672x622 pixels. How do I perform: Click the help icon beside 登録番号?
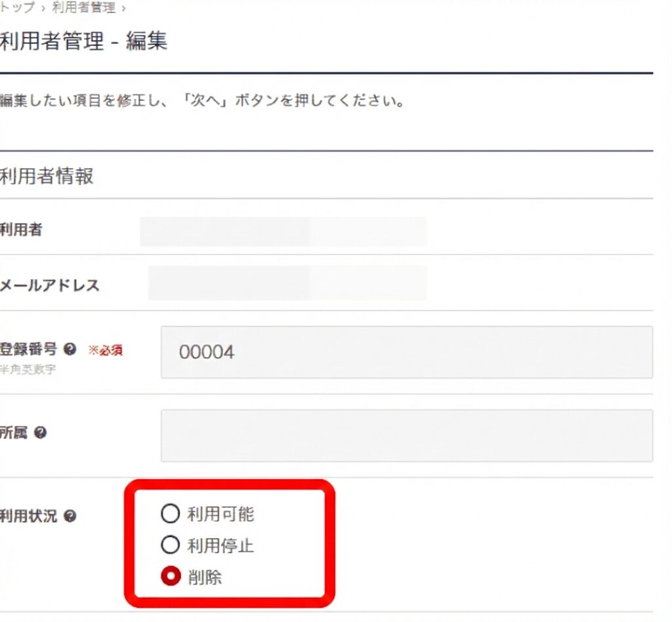(x=70, y=349)
